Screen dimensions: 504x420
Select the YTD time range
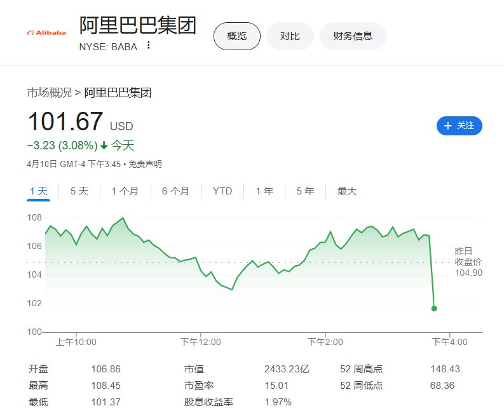tap(222, 191)
